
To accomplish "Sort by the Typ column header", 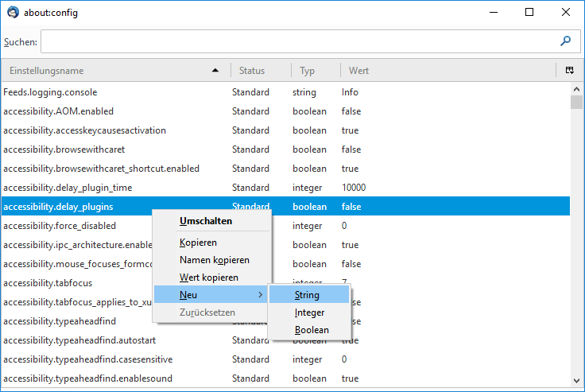I will pyautogui.click(x=307, y=71).
